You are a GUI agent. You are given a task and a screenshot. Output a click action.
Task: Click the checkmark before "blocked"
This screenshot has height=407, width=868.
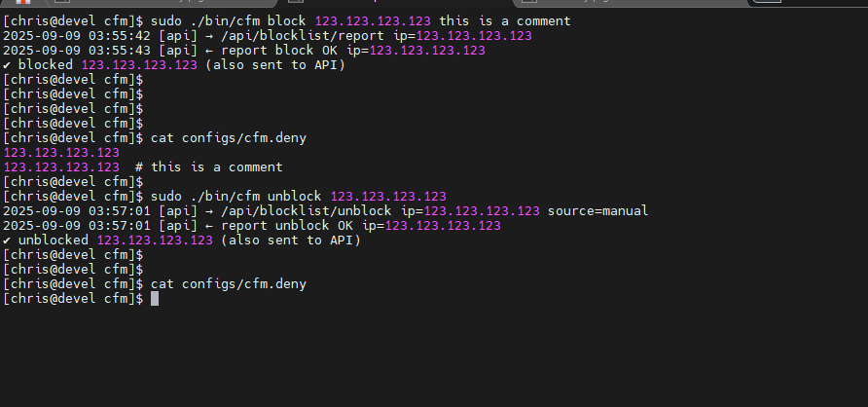(8, 65)
